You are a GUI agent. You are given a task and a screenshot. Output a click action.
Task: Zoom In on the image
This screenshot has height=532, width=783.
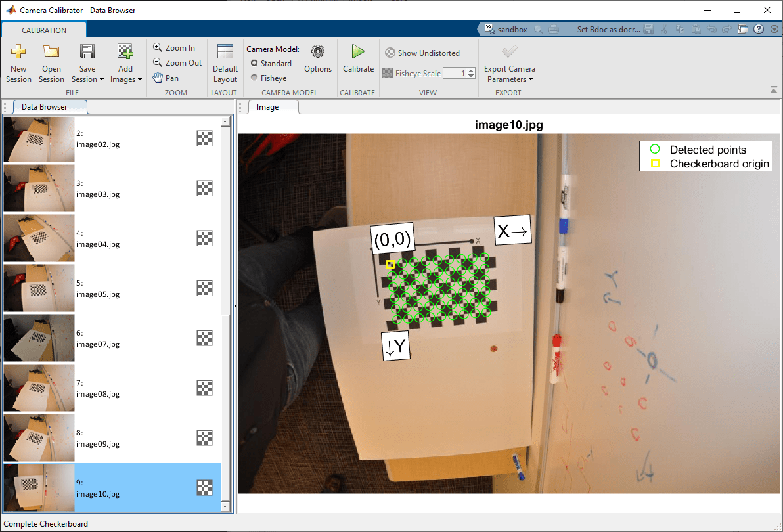click(174, 47)
